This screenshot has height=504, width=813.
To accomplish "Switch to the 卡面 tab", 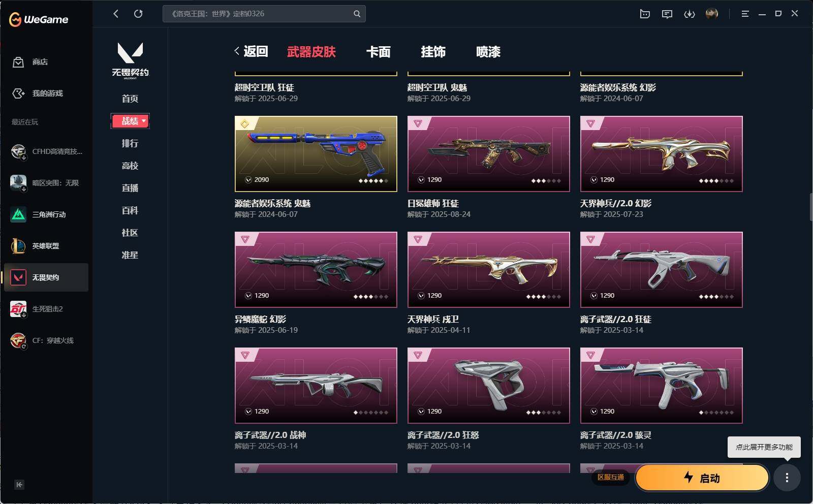I will [x=379, y=52].
